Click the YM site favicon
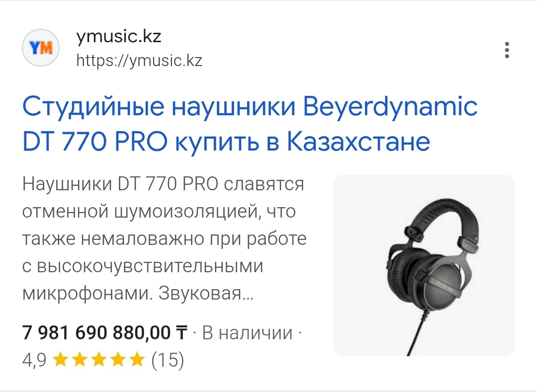The height and width of the screenshot is (392, 537). coord(41,48)
